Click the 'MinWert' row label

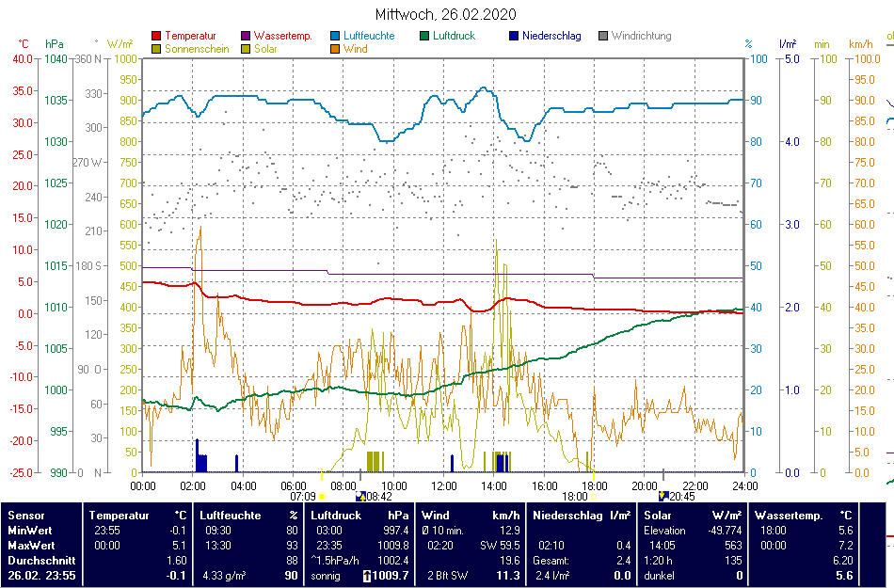tap(30, 531)
